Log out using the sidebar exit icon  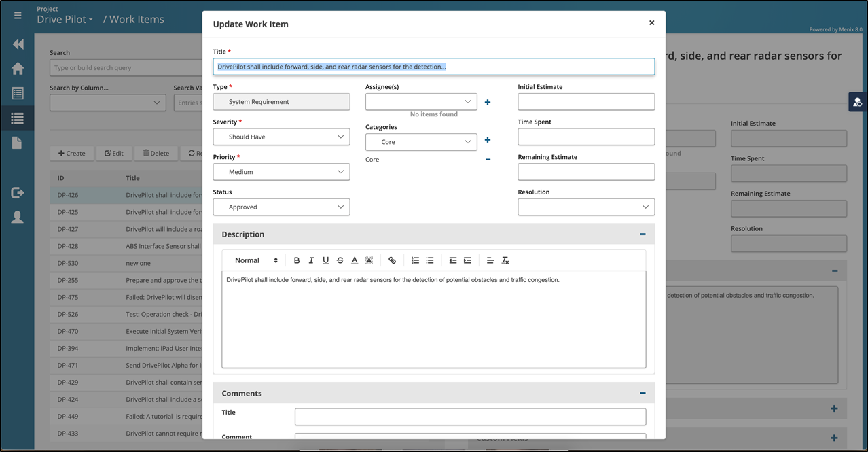coord(18,192)
